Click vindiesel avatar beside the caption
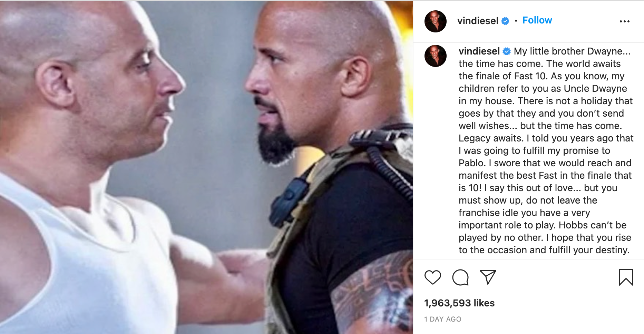Image resolution: width=644 pixels, height=334 pixels. point(435,56)
